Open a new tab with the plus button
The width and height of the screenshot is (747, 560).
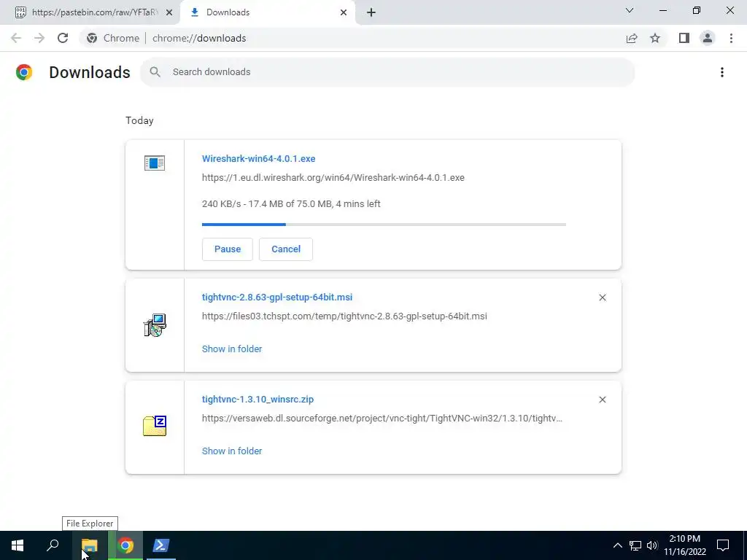coord(371,12)
